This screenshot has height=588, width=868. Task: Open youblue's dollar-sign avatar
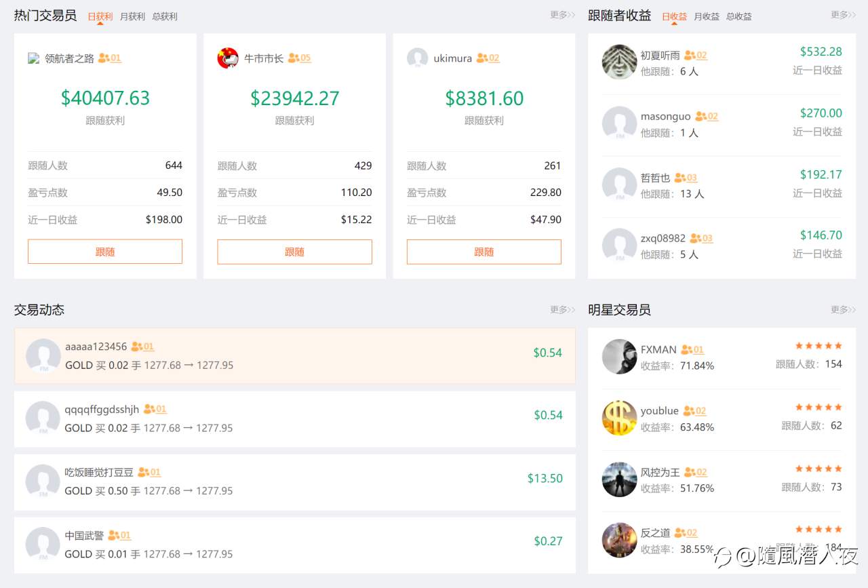[x=619, y=418]
